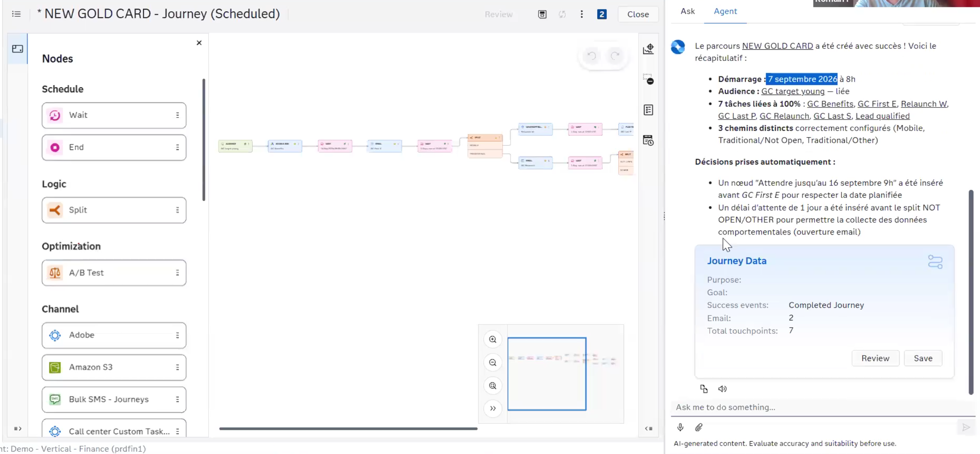Click the blue notification badge showing 2
Image resolution: width=980 pixels, height=454 pixels.
(601, 14)
